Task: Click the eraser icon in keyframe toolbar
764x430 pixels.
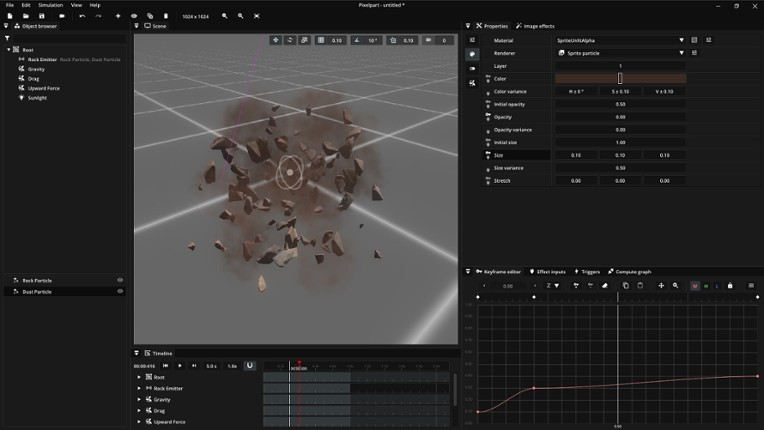Action: point(604,286)
